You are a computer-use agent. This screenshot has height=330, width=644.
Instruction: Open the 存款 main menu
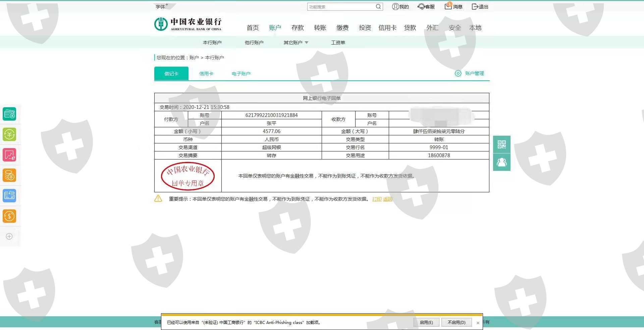pyautogui.click(x=298, y=28)
